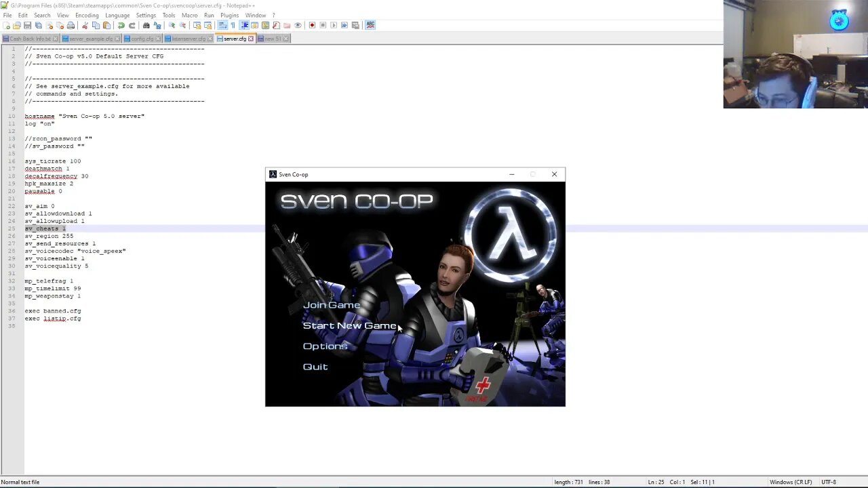Click the Playback macro icon
The image size is (868, 488).
(334, 25)
